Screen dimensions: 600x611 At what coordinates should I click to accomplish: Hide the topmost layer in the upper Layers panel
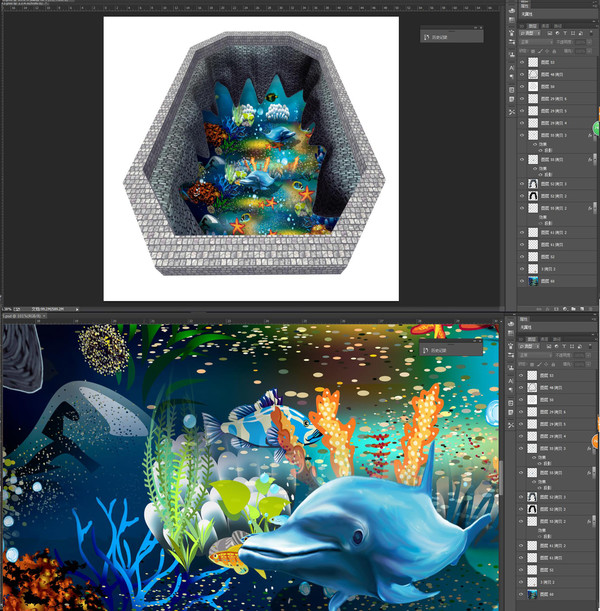pyautogui.click(x=522, y=62)
